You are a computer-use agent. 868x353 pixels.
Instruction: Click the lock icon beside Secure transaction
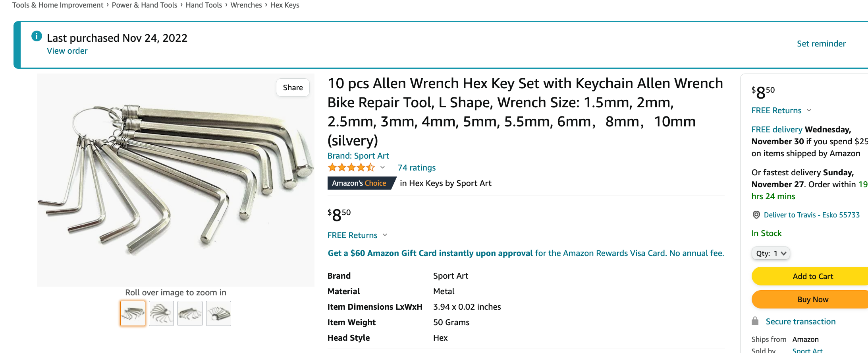755,321
